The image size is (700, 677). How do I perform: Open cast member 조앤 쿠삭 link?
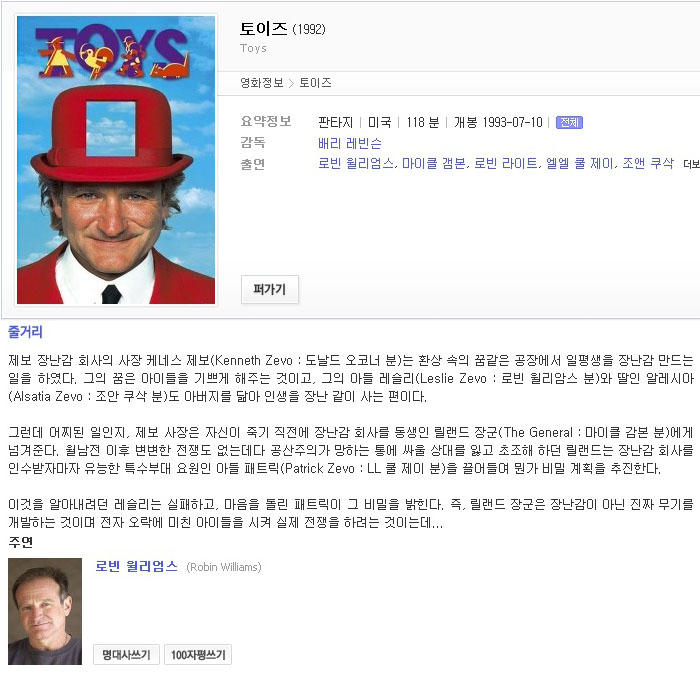coord(648,163)
